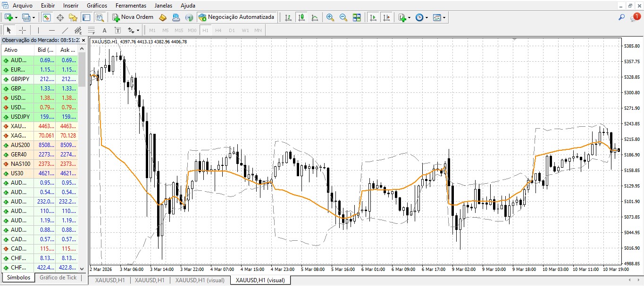Show the Data Window crosshair-circle icon
The height and width of the screenshot is (286, 644).
60,17
